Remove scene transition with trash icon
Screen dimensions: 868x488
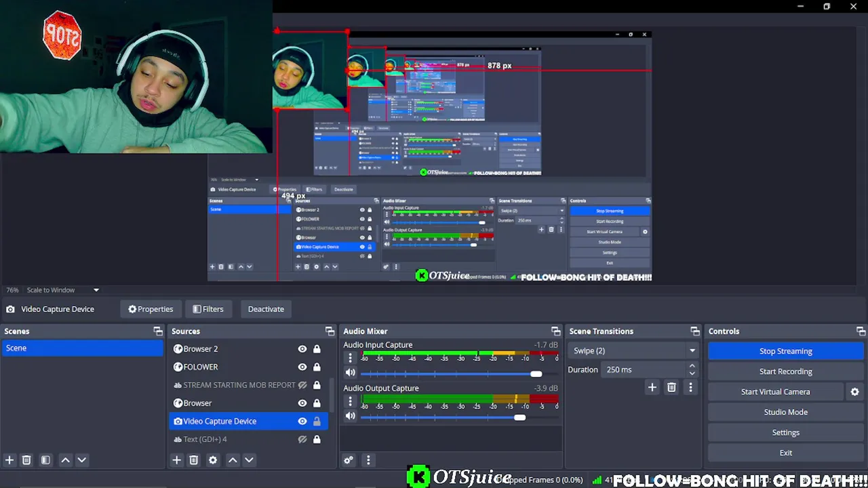click(671, 387)
